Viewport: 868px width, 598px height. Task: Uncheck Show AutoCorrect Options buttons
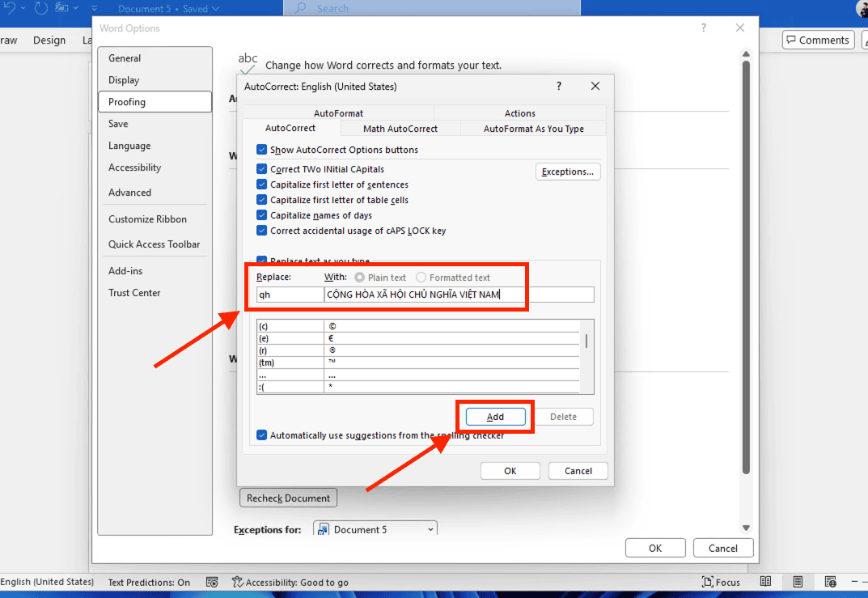(262, 150)
